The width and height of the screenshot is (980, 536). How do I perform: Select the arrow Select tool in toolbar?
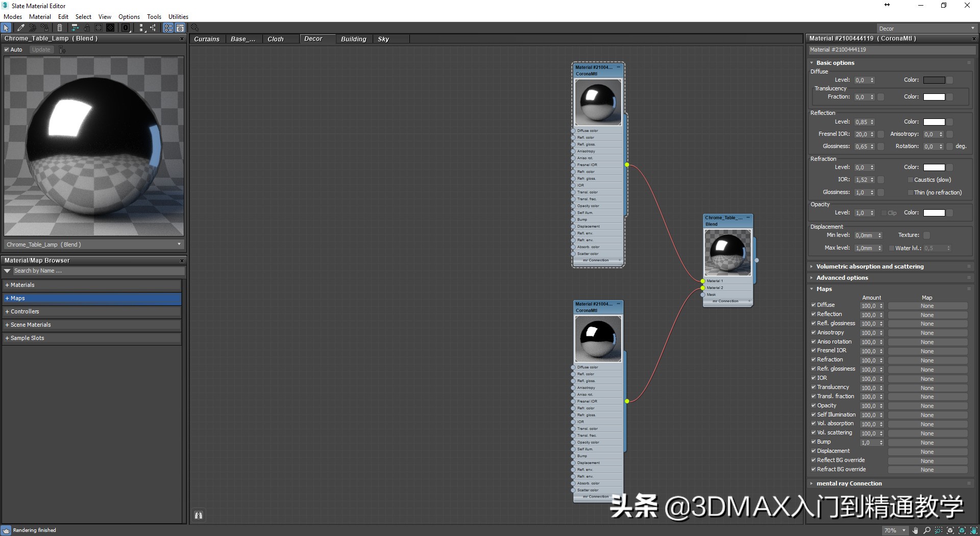[6, 28]
